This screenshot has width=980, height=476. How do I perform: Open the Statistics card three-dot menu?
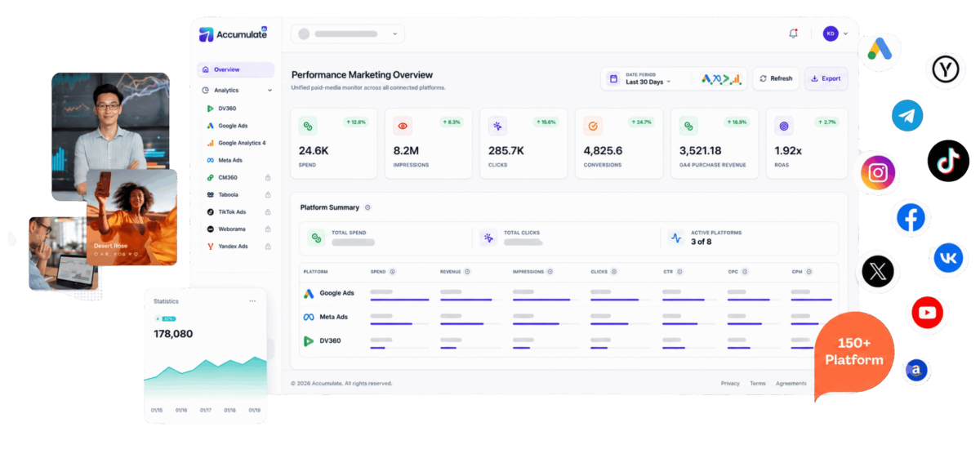(252, 301)
